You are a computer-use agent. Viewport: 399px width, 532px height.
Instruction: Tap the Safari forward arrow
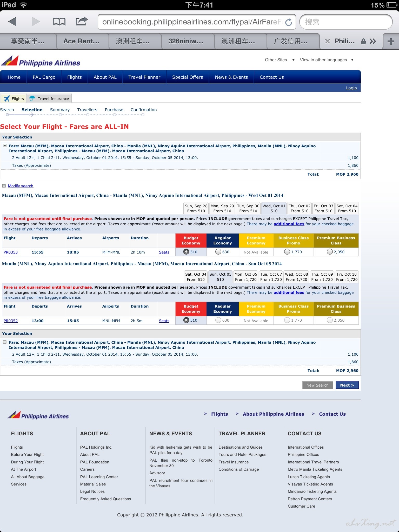pos(36,22)
